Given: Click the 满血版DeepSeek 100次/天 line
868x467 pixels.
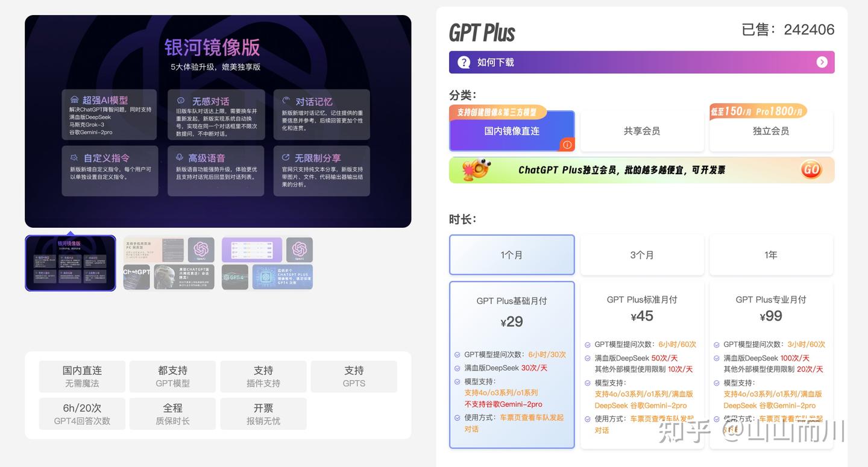Looking at the screenshot, I should click(767, 358).
